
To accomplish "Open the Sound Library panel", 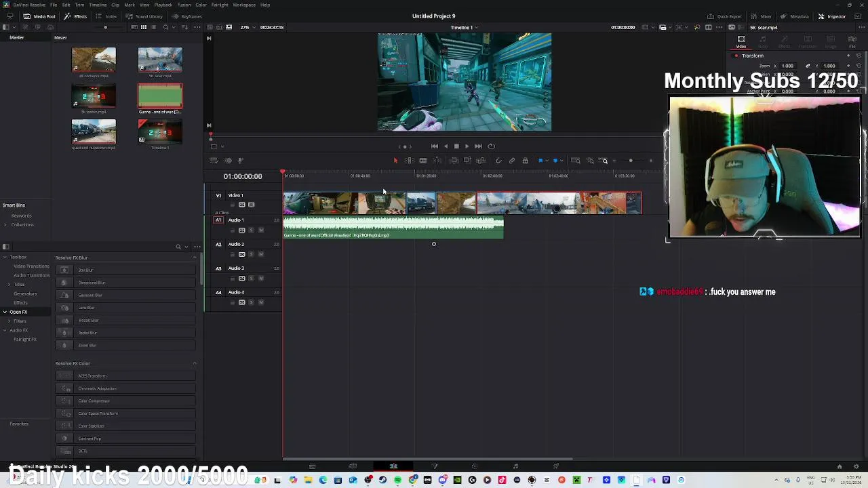I will pyautogui.click(x=144, y=16).
